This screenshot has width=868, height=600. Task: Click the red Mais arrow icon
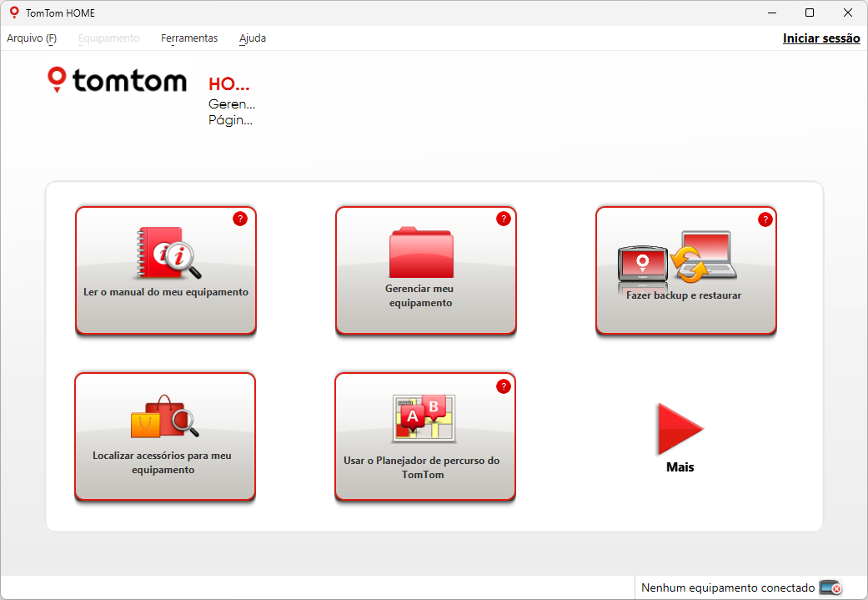pyautogui.click(x=680, y=429)
